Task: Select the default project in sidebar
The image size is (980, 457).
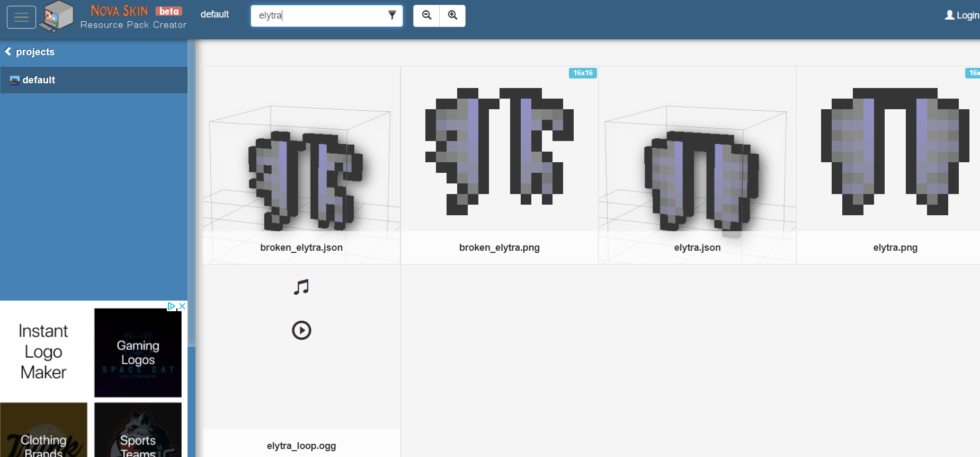Action: tap(39, 80)
